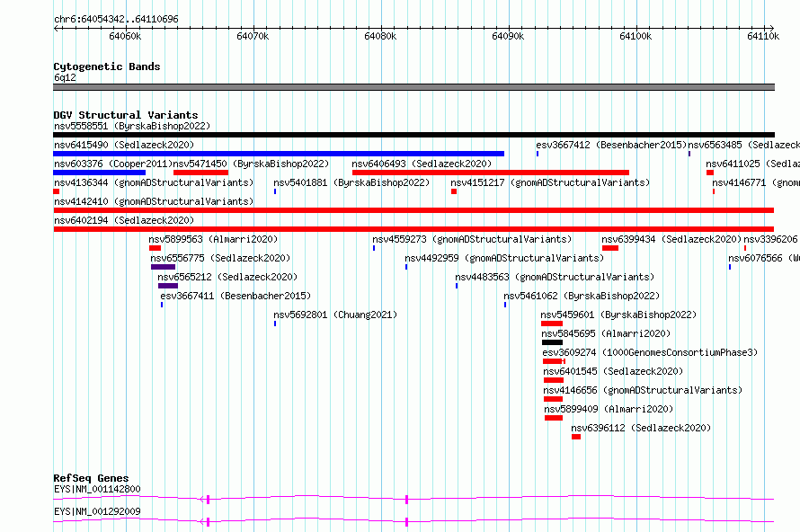Open the EYS|NM_001142800 gene label
This screenshot has width=800, height=532.
coord(97,489)
